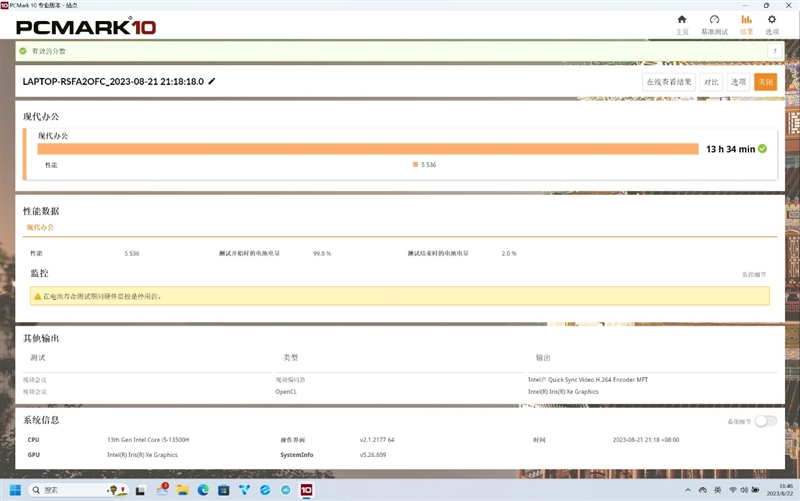
Task: Open the volume speaker tray icon
Action: [744, 490]
